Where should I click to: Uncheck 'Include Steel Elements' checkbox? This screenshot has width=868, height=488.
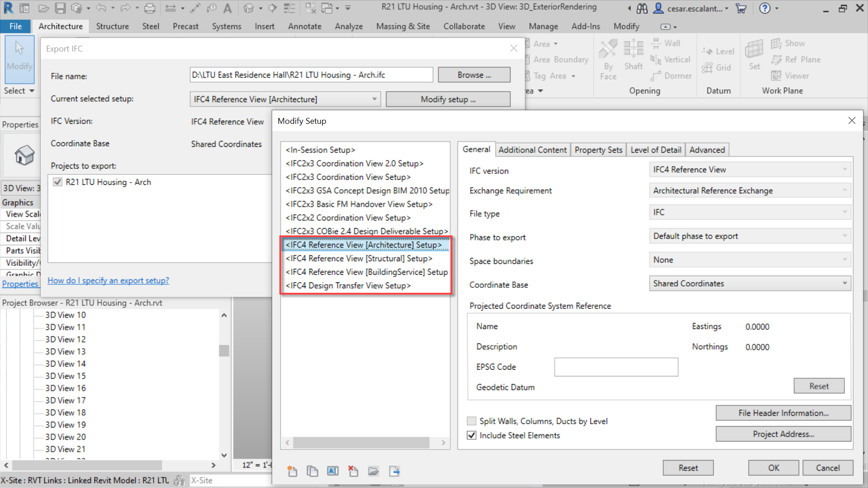pyautogui.click(x=472, y=435)
